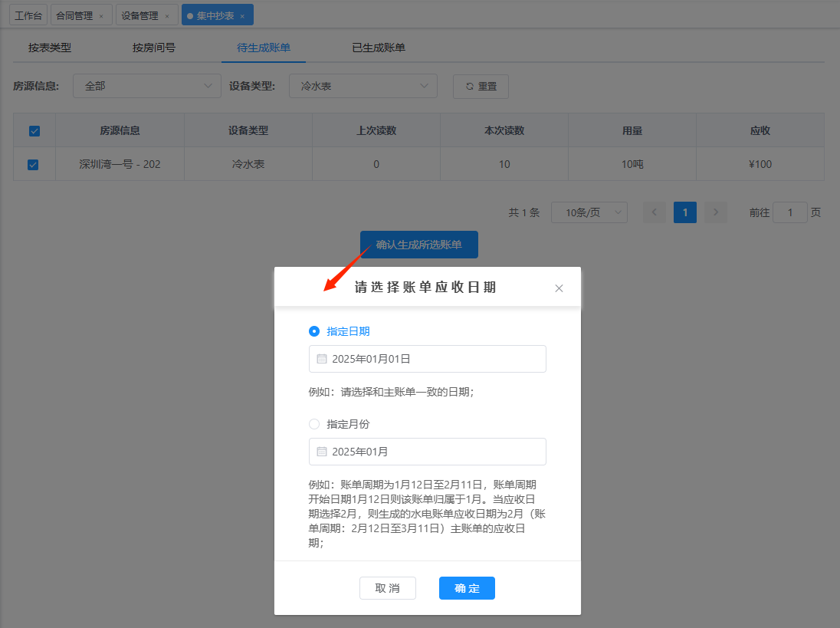Viewport: 840px width, 628px height.
Task: Open the 10条/页 page size dropdown
Action: 589,212
